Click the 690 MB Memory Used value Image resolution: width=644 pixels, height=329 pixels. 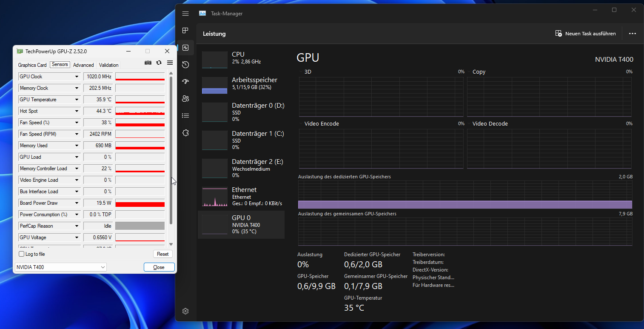98,146
